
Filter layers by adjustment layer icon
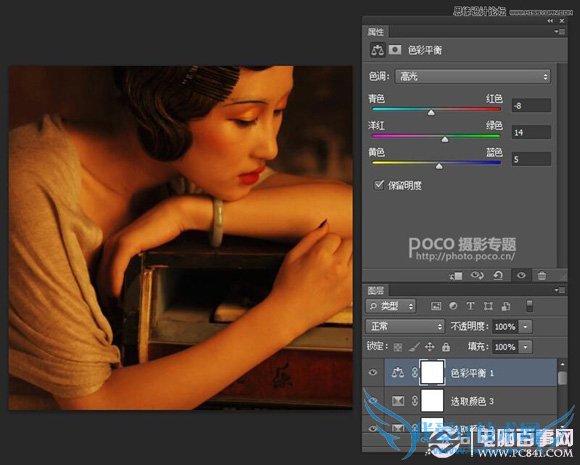pos(453,306)
